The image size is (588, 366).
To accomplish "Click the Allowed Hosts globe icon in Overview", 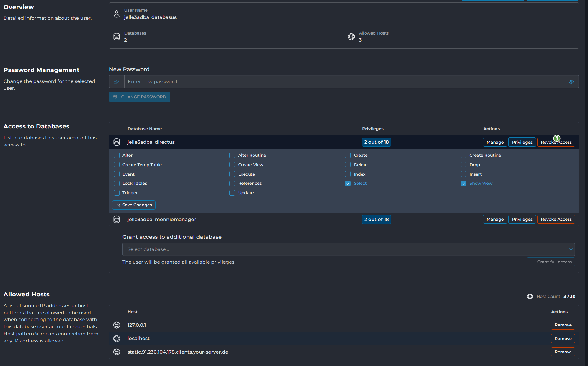I will pyautogui.click(x=351, y=37).
